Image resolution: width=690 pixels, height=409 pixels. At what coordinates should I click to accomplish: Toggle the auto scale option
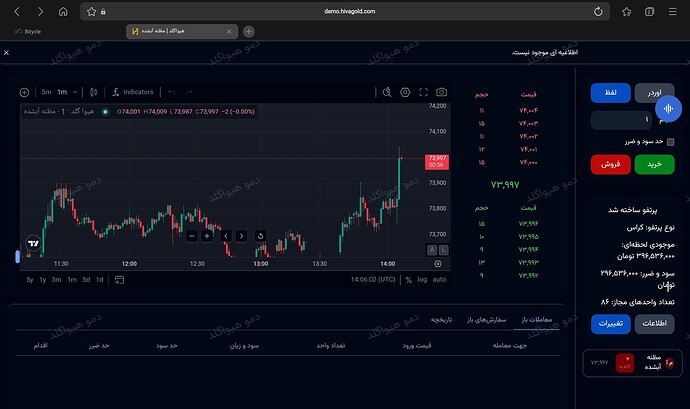coord(439,280)
